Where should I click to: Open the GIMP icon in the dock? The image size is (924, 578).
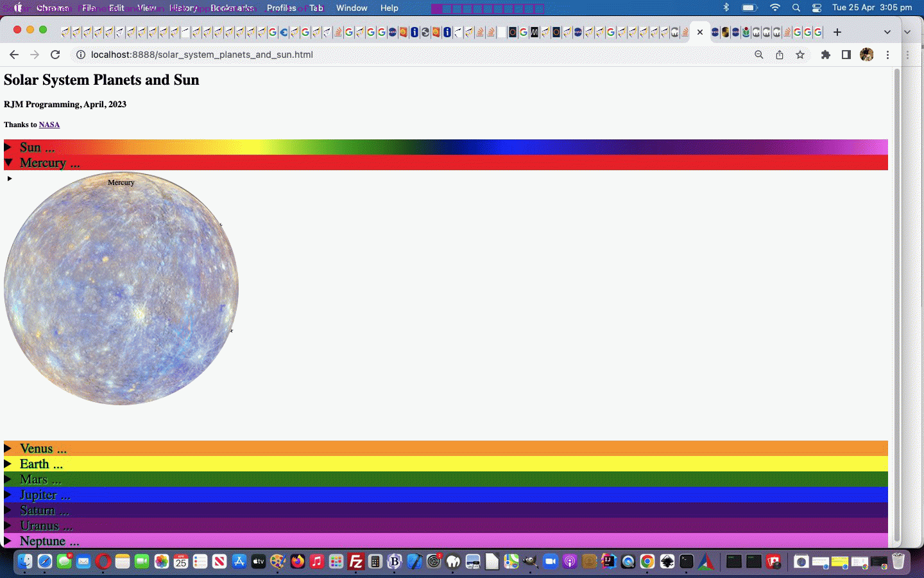531,562
